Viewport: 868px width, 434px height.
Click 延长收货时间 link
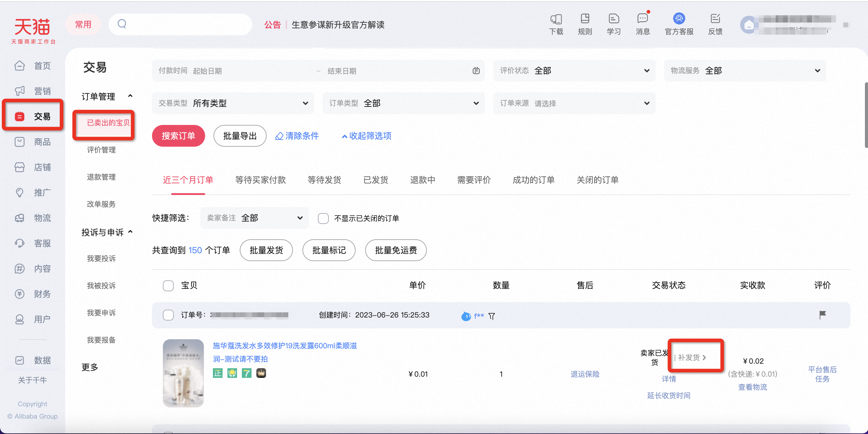pyautogui.click(x=669, y=395)
